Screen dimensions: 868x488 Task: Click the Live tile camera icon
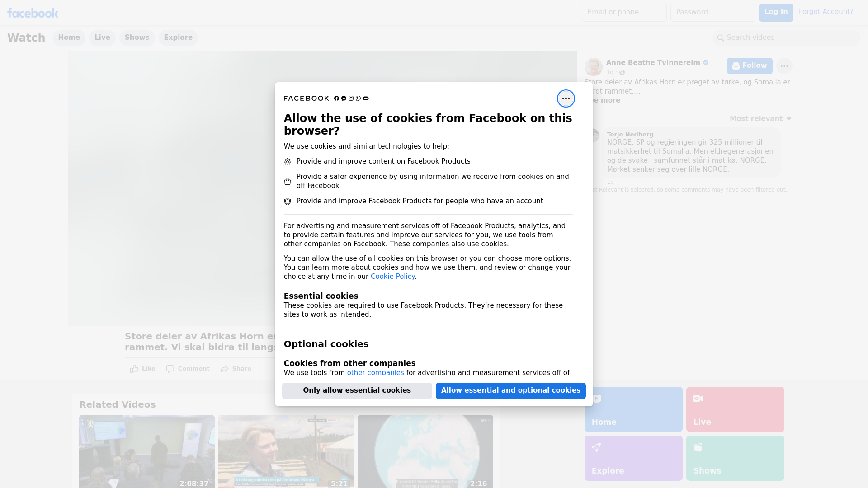[698, 399]
